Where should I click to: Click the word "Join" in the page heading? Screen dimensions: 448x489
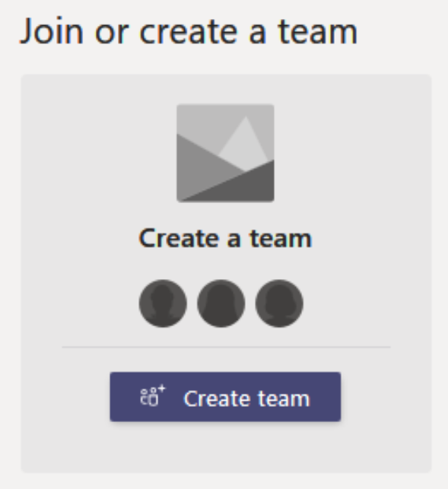[x=52, y=32]
